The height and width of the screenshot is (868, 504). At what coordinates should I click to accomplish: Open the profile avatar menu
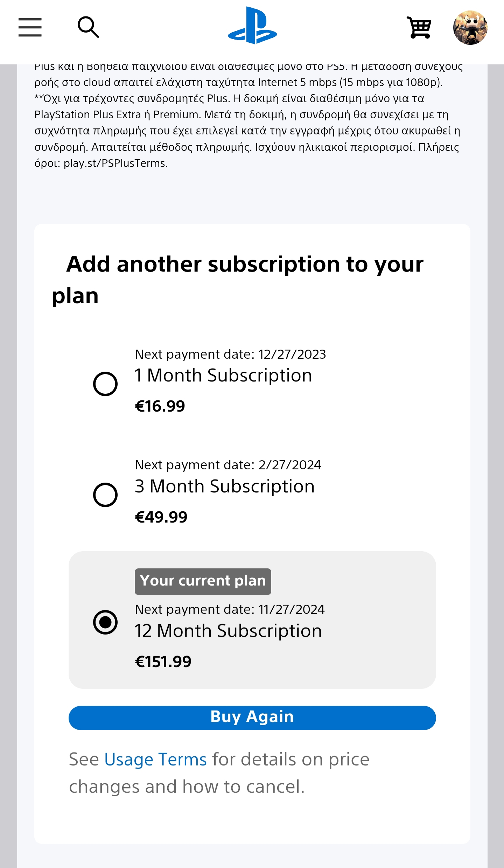[470, 28]
